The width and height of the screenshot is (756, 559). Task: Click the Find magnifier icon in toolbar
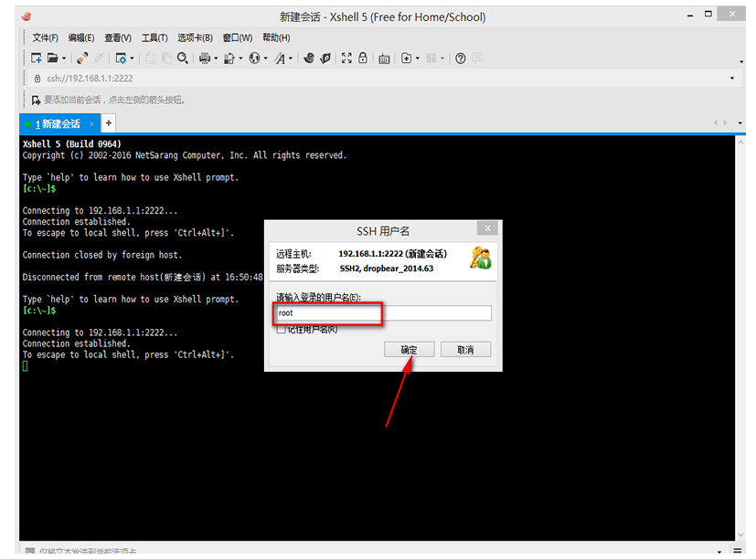[x=183, y=58]
